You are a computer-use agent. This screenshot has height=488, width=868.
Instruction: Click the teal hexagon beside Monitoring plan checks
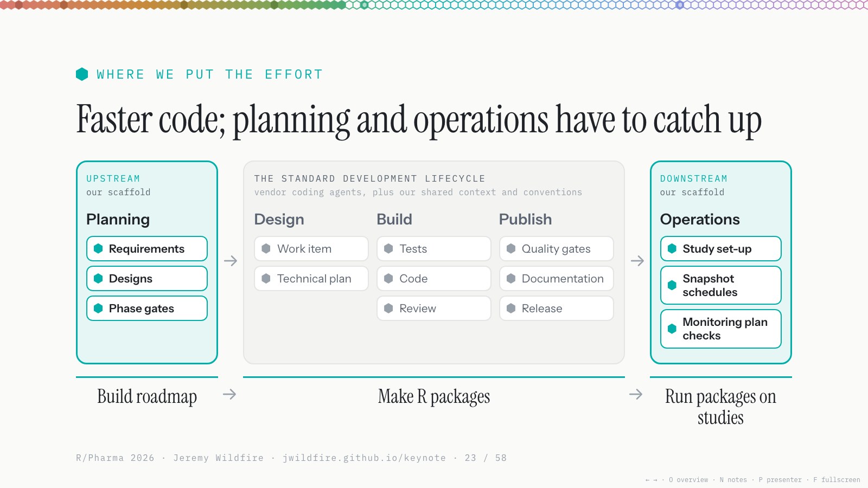pyautogui.click(x=672, y=329)
